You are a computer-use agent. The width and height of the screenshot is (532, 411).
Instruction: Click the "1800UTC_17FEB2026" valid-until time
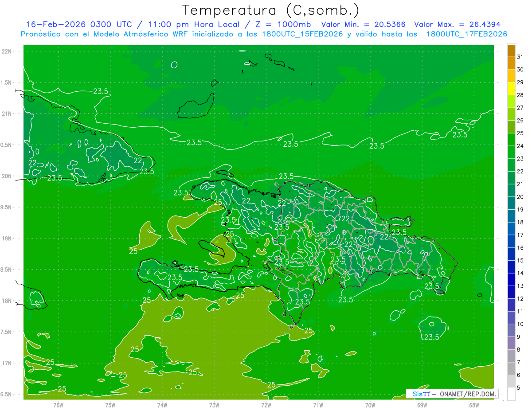coord(466,34)
